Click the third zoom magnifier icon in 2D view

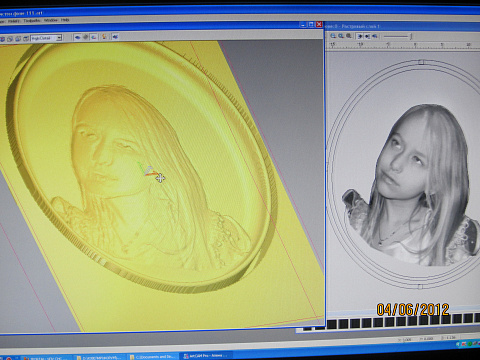[348, 36]
